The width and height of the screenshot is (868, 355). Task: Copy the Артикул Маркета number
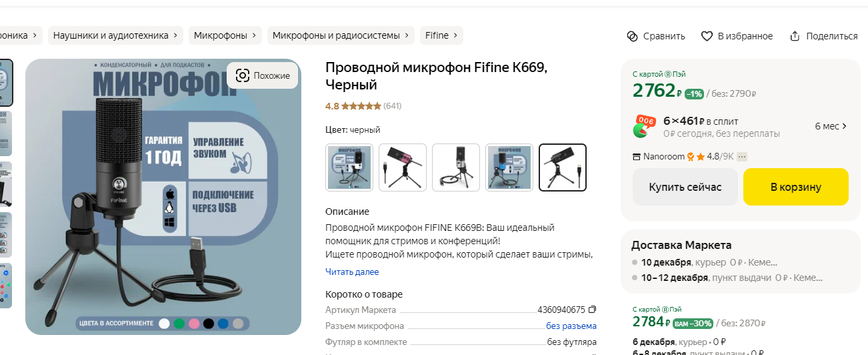coord(592,310)
